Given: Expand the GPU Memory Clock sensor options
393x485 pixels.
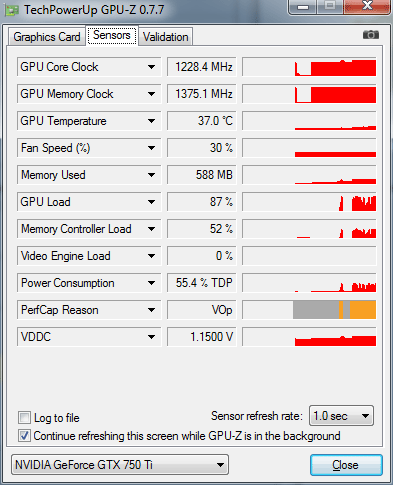Looking at the screenshot, I should click(151, 94).
